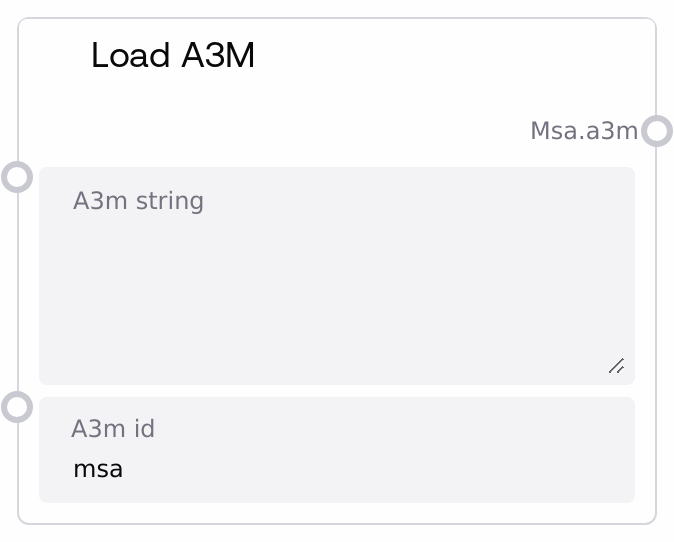The width and height of the screenshot is (674, 542).
Task: Select the Load A3M node title
Action: tap(173, 56)
